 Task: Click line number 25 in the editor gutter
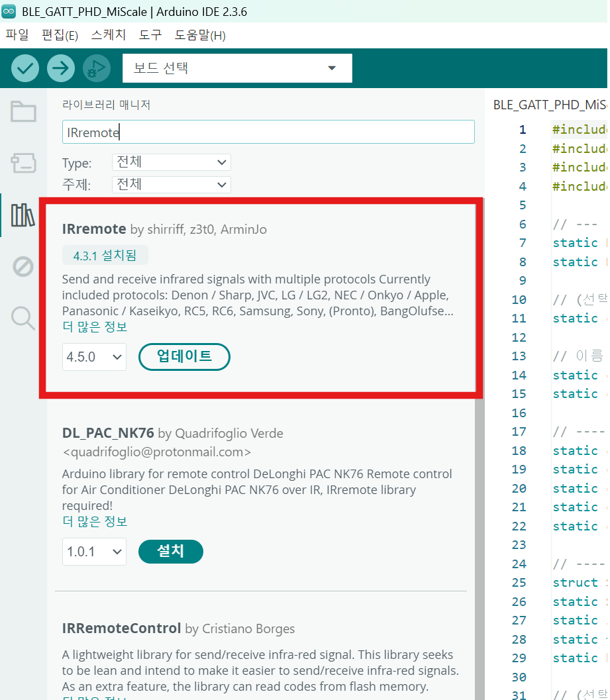[519, 583]
